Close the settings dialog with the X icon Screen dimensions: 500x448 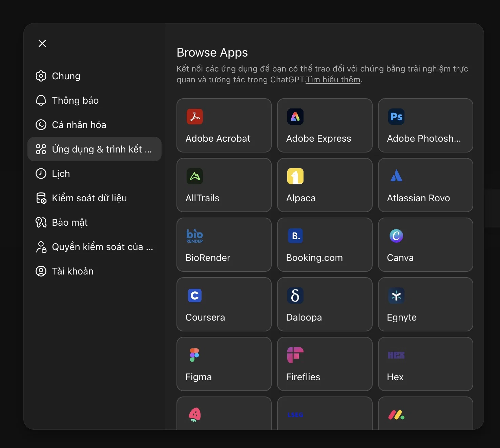[42, 43]
